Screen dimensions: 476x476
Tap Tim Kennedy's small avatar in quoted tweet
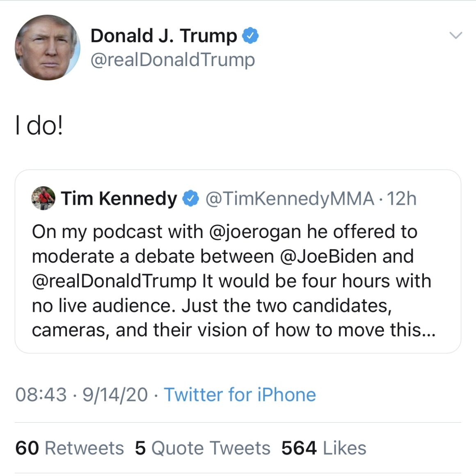43,199
